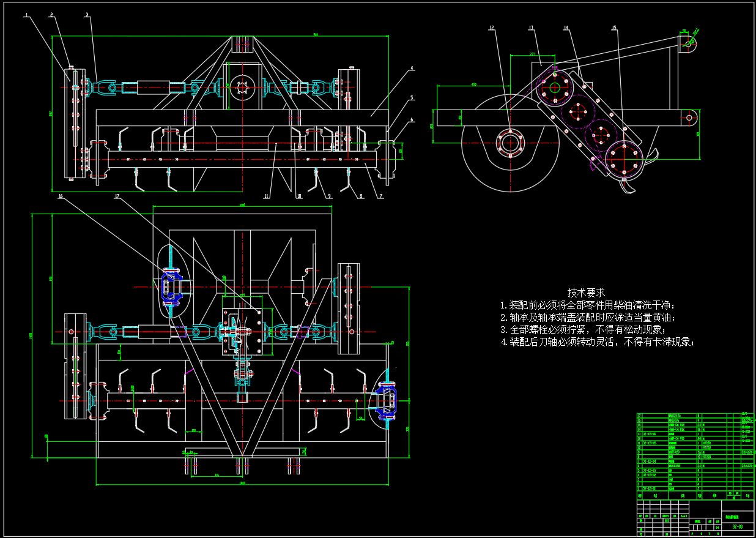Click part callout number 17 label
This screenshot has height=538, width=756.
pyautogui.click(x=116, y=196)
